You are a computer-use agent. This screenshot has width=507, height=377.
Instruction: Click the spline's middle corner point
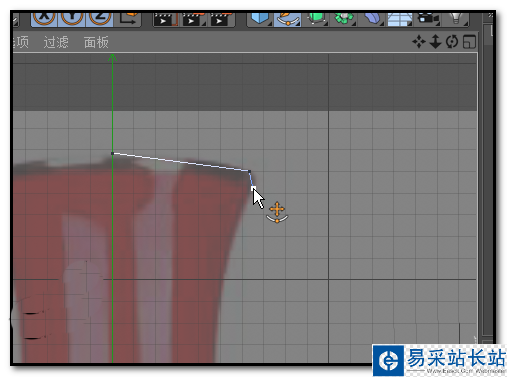[249, 171]
